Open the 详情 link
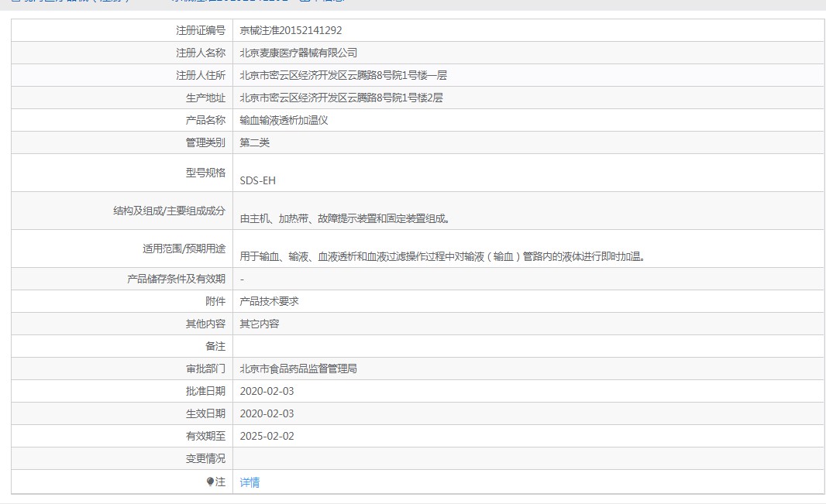Image resolution: width=826 pixels, height=504 pixels. click(250, 482)
